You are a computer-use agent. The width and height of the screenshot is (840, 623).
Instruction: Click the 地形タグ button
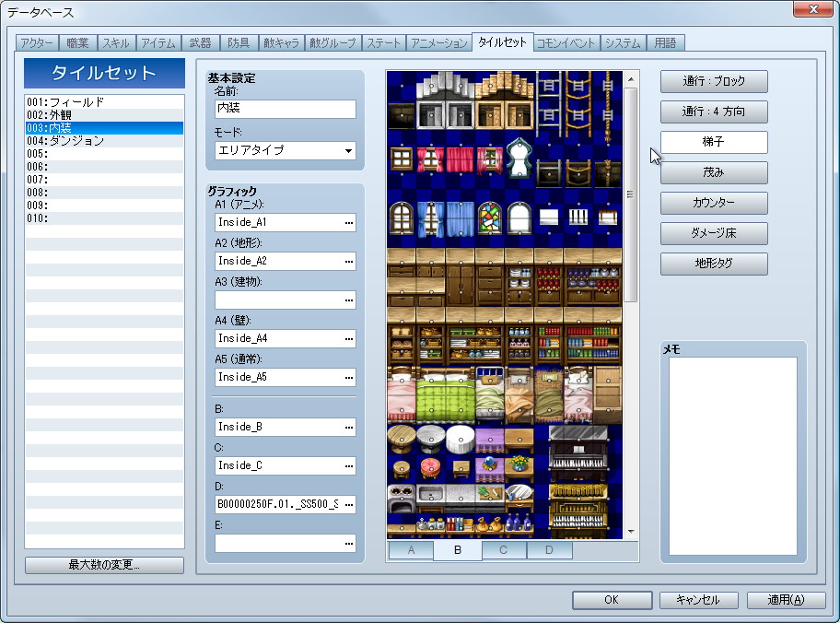[714, 264]
